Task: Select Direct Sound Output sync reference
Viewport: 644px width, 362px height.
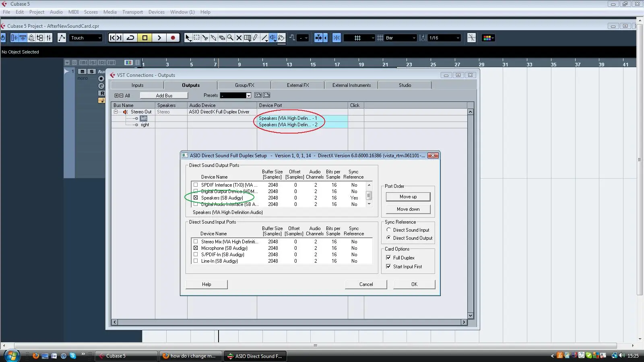Action: 388,238
